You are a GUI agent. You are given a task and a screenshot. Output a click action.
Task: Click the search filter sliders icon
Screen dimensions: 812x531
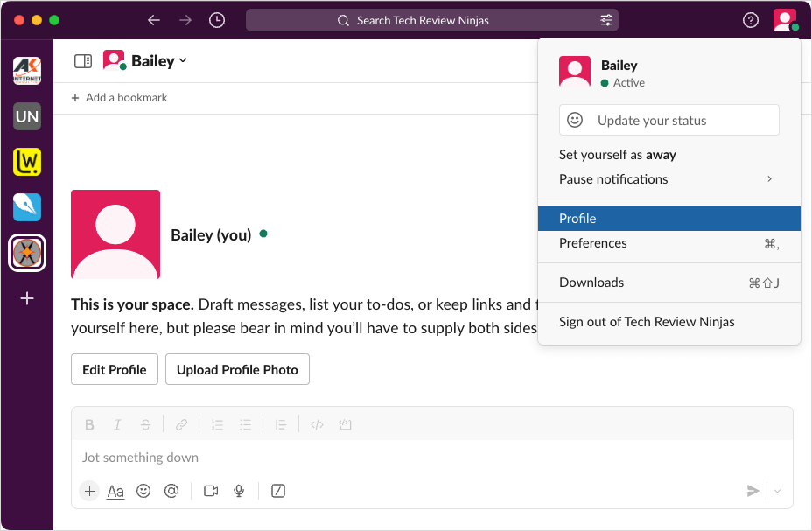[x=605, y=20]
